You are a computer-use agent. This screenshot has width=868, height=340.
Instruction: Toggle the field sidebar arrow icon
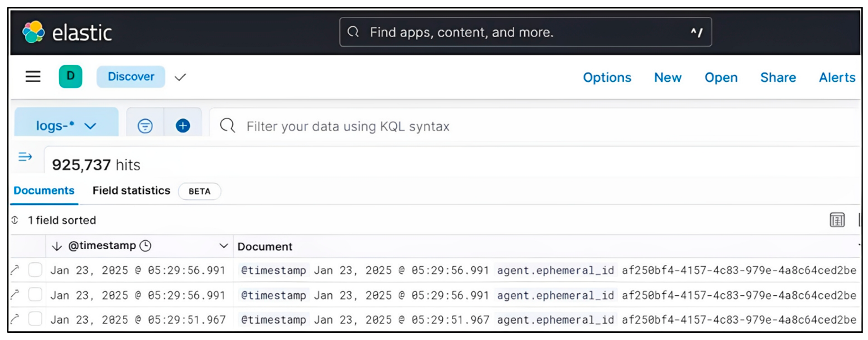pyautogui.click(x=25, y=157)
